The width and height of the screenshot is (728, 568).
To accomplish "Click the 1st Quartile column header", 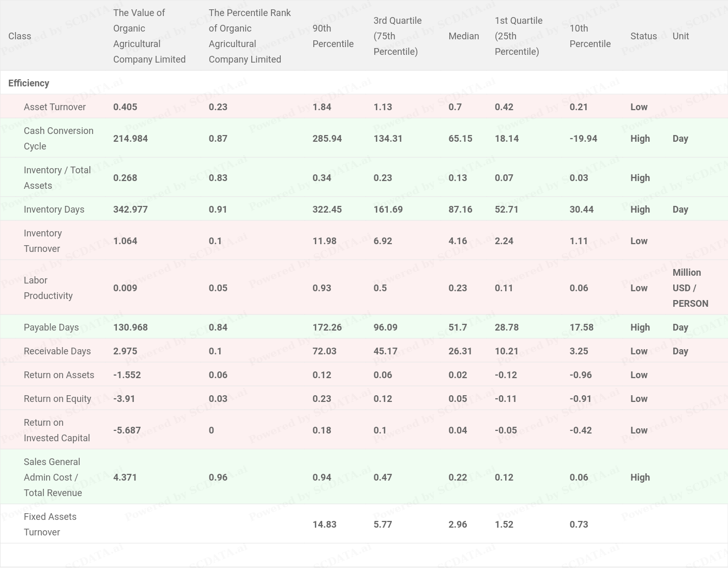I will pos(519,36).
